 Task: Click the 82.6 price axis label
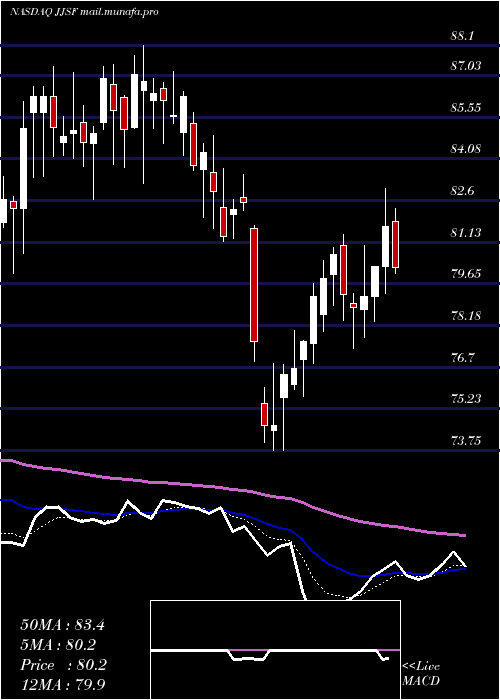(x=464, y=191)
